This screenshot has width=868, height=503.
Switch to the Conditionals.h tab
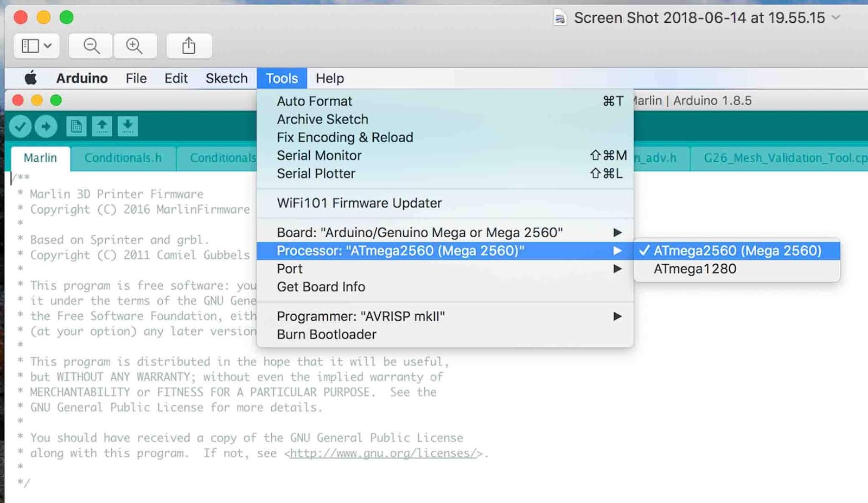pyautogui.click(x=123, y=158)
